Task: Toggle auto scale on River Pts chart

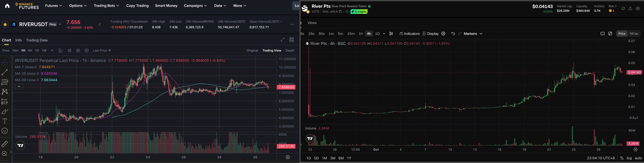Action: [x=638, y=158]
